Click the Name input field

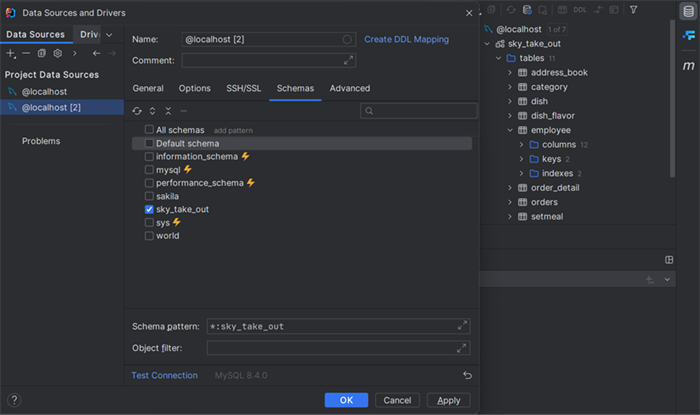click(269, 39)
